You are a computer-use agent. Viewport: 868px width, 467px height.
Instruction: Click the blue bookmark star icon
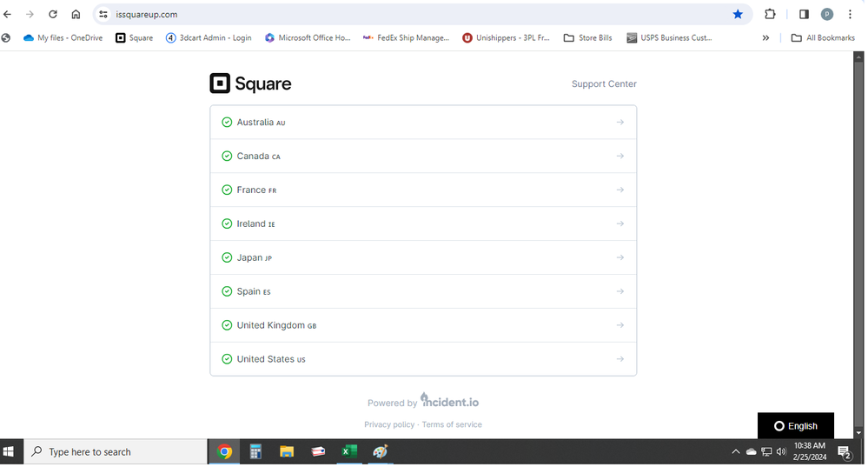click(x=738, y=15)
